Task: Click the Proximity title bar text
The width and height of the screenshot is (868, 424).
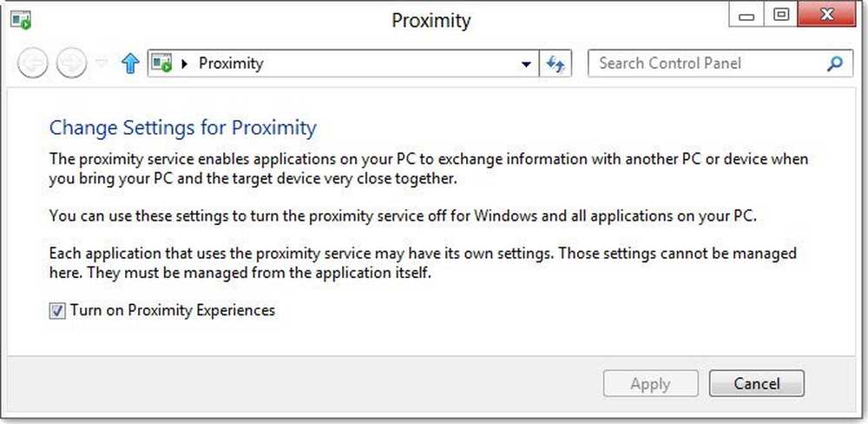Action: [431, 20]
